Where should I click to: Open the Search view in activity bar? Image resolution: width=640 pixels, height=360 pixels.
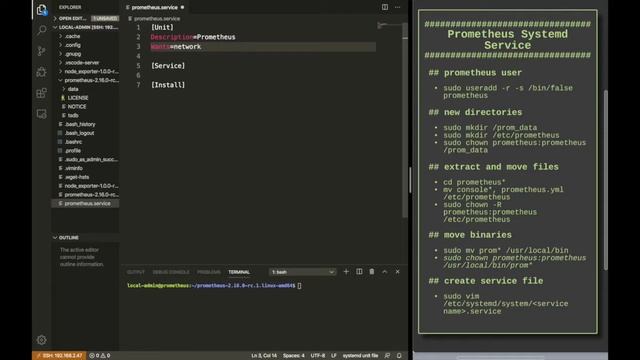point(42,30)
